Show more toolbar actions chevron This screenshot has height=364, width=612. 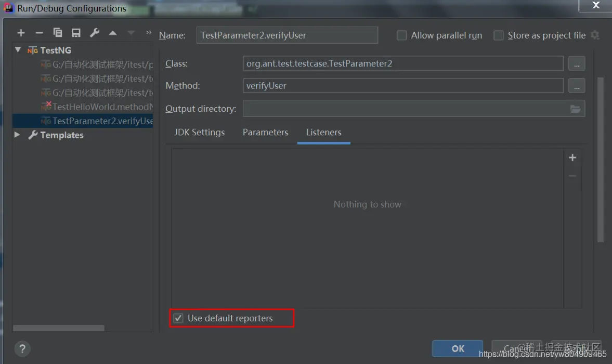(148, 32)
